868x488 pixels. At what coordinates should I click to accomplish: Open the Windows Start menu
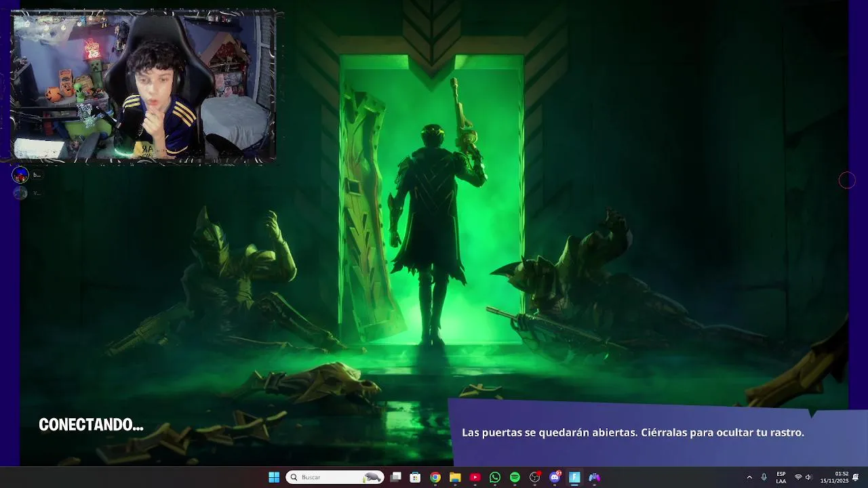point(274,477)
